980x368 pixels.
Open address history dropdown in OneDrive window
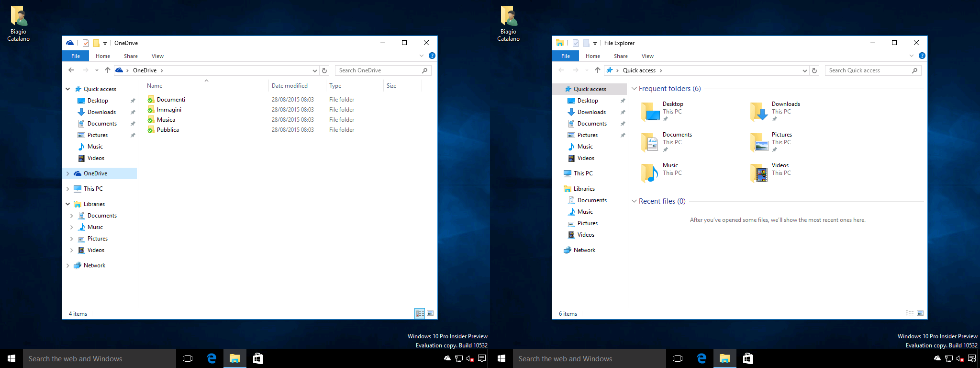click(x=315, y=70)
